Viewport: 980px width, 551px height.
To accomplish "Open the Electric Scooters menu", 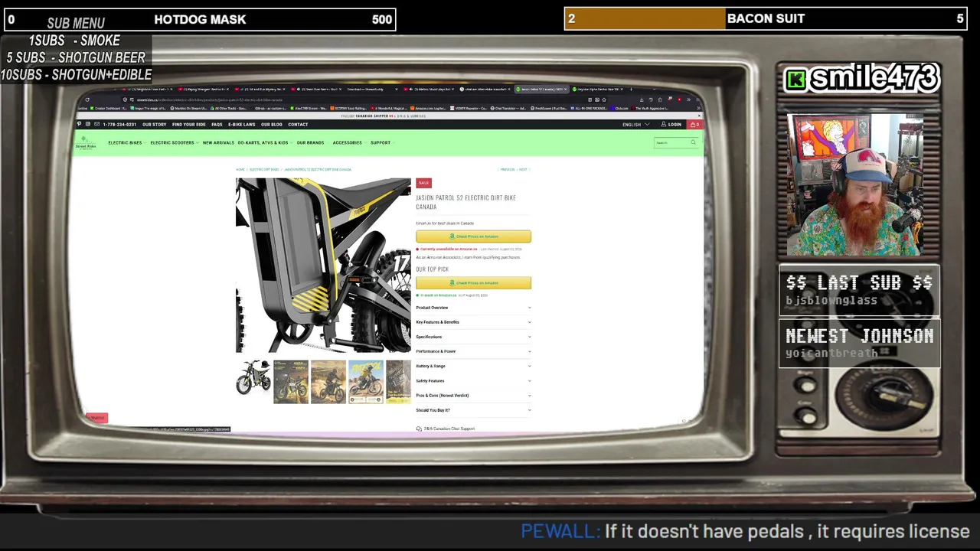I will point(174,143).
